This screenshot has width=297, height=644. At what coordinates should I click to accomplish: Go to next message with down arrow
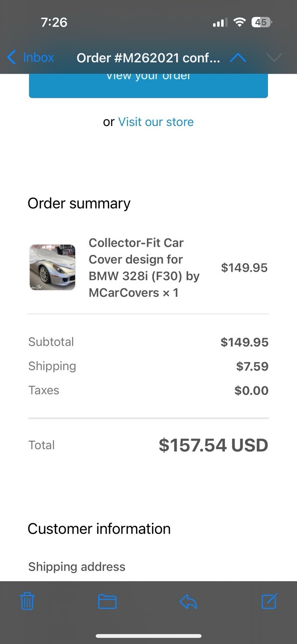coord(274,58)
